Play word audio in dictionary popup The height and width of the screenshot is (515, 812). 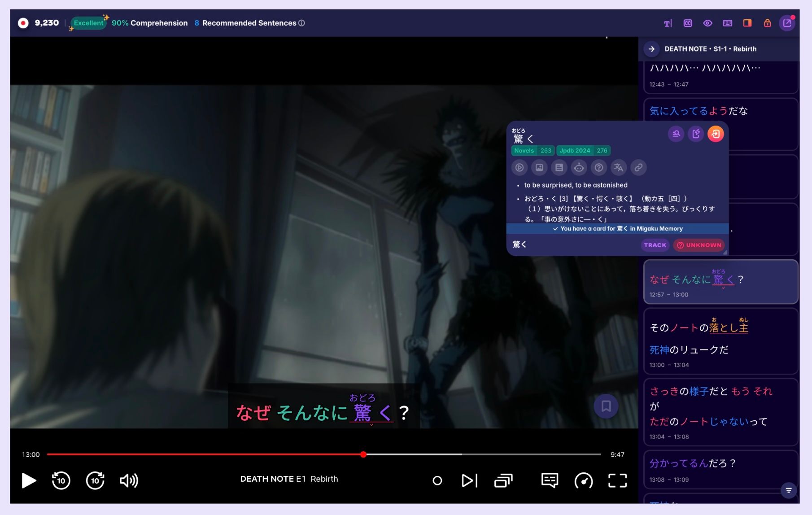point(520,168)
